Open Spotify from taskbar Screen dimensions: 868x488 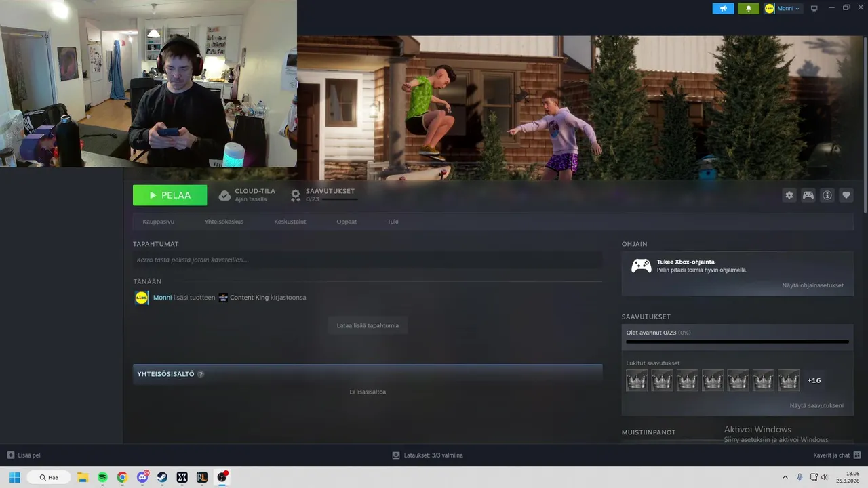tap(102, 477)
